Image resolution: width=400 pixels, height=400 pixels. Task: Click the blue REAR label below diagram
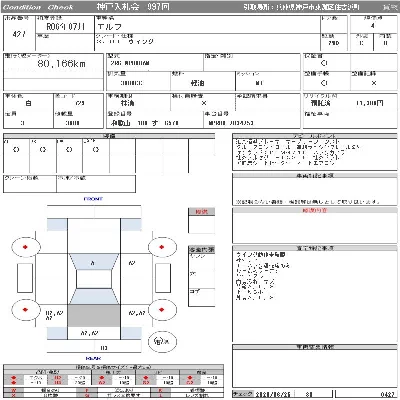click(94, 358)
